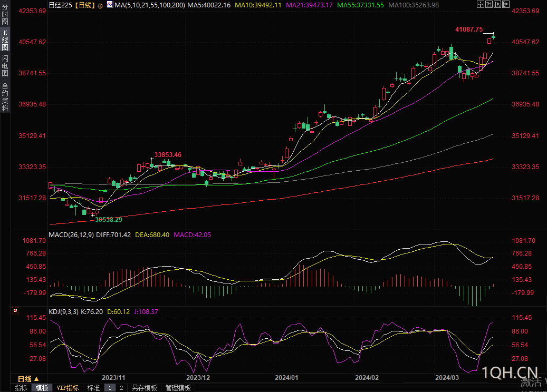
Task: Click the play-forward chart icon
Action: [496, 4]
